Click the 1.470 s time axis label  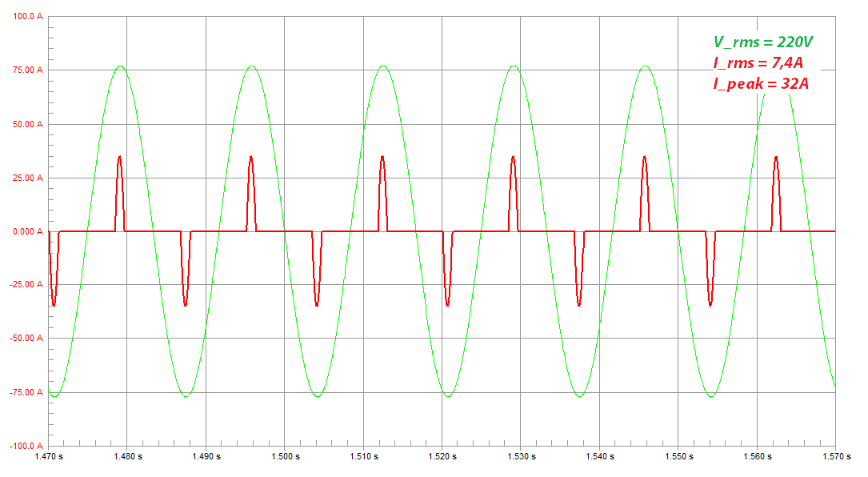[49, 457]
